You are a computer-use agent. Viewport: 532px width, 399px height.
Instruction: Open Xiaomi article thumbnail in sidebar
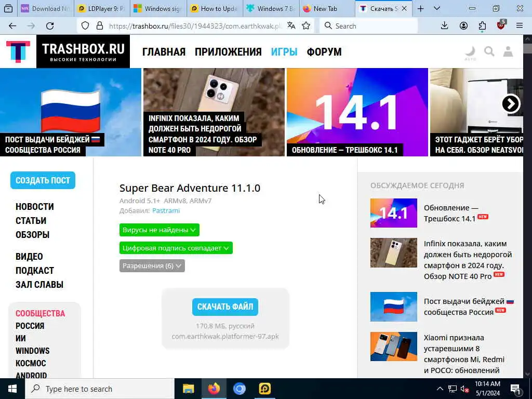[x=394, y=347]
